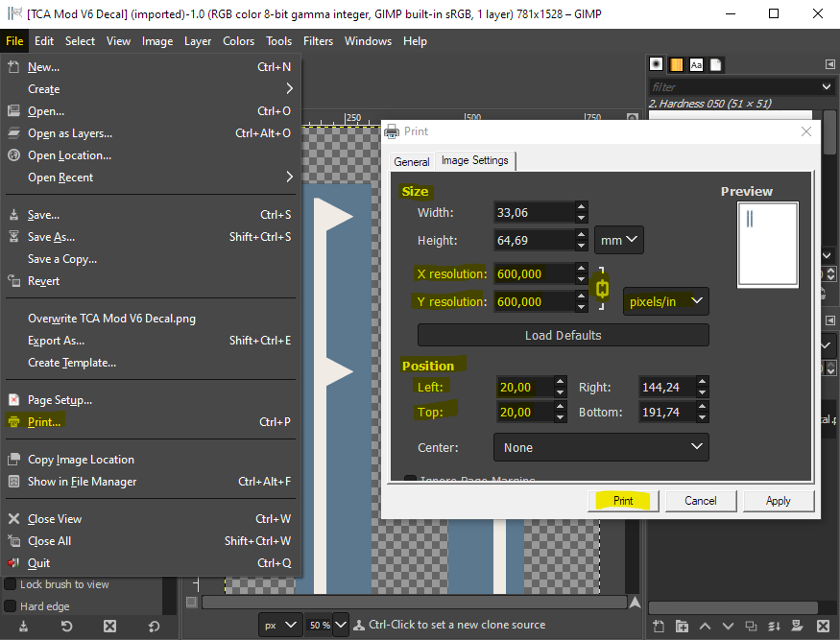Open the Center None dropdown
Screen dimensions: 840x640
[601, 447]
